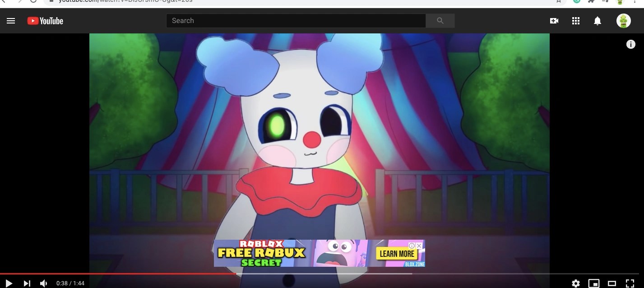Go to the YouTube home logo

[x=45, y=21]
